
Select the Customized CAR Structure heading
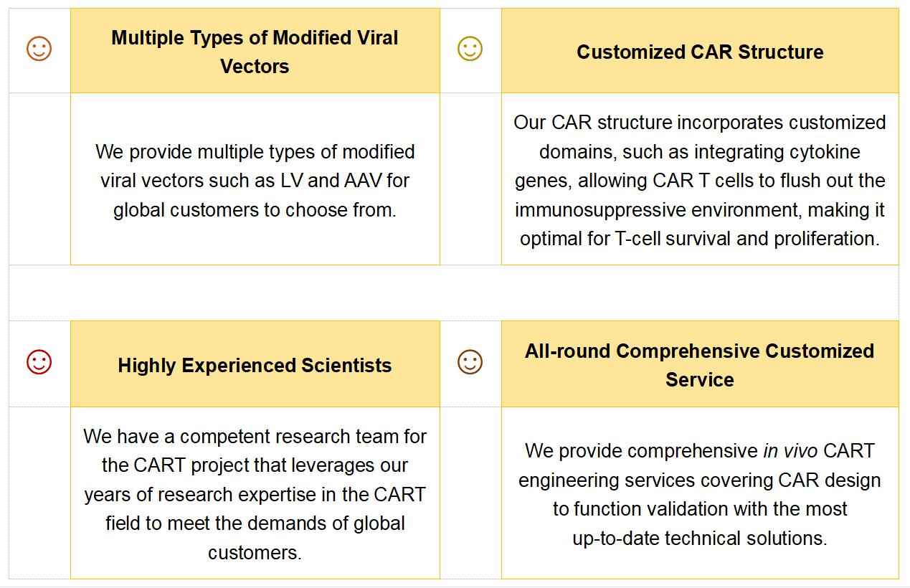tap(700, 52)
